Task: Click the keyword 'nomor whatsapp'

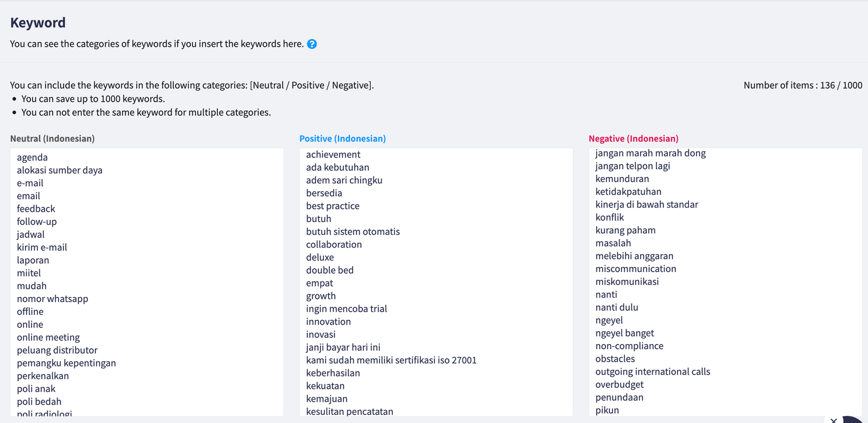Action: (x=53, y=298)
